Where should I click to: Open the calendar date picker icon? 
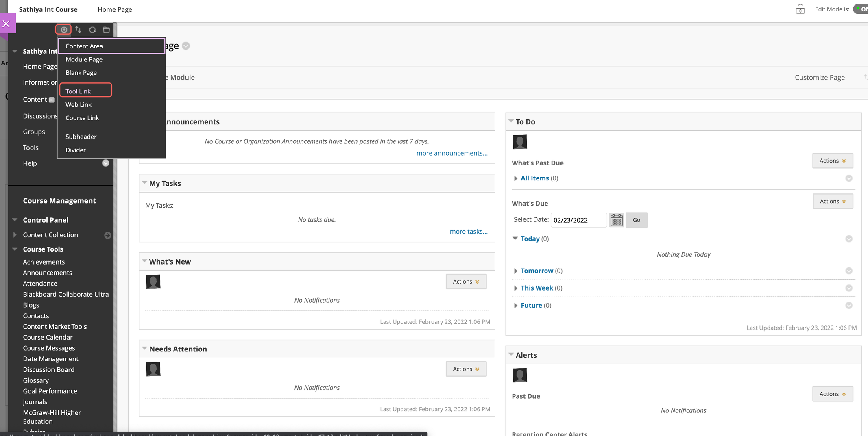[x=616, y=220]
